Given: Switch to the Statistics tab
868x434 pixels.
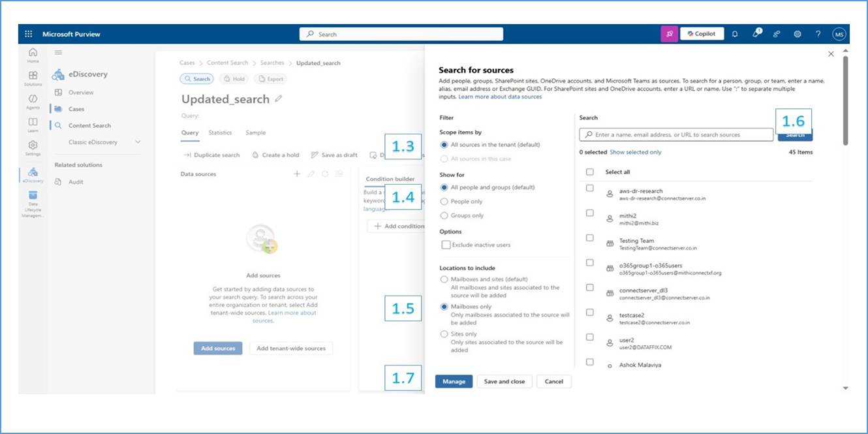Looking at the screenshot, I should [220, 132].
